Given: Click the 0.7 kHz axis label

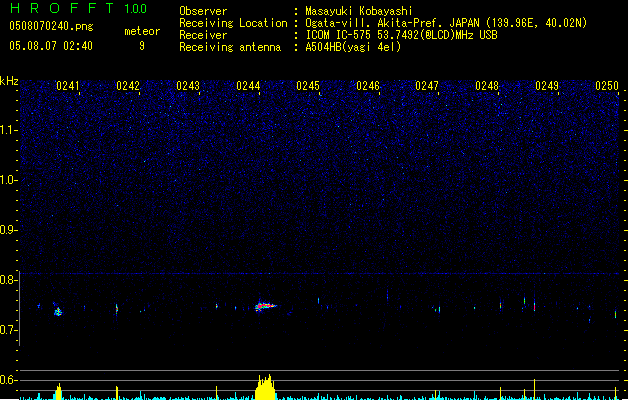Looking at the screenshot, I should [9, 330].
